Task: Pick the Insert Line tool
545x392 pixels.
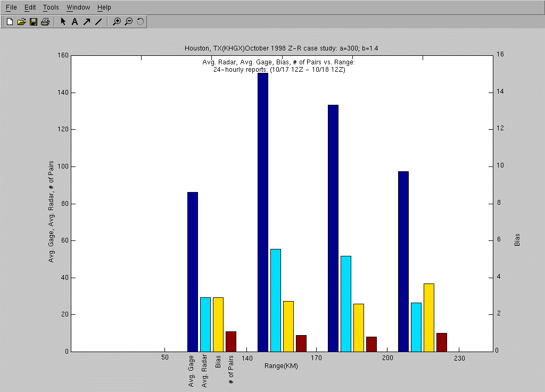Action: [98, 21]
